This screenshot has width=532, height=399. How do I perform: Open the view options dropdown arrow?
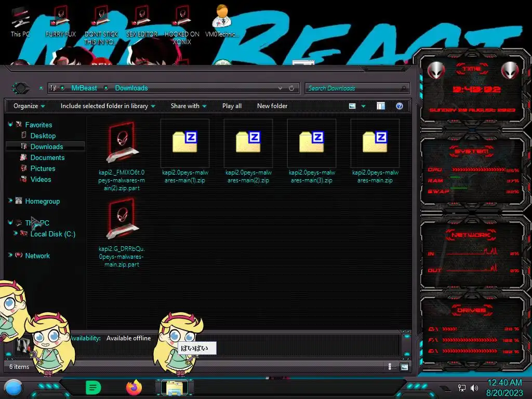(363, 106)
